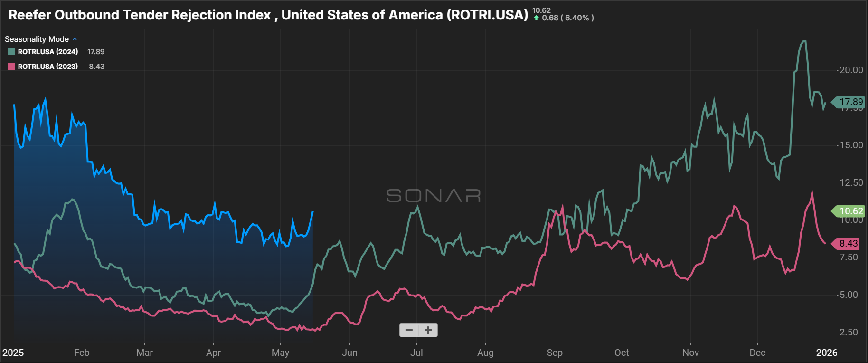Click the SONAR watermark logo
Image resolution: width=868 pixels, height=363 pixels.
coord(434,196)
